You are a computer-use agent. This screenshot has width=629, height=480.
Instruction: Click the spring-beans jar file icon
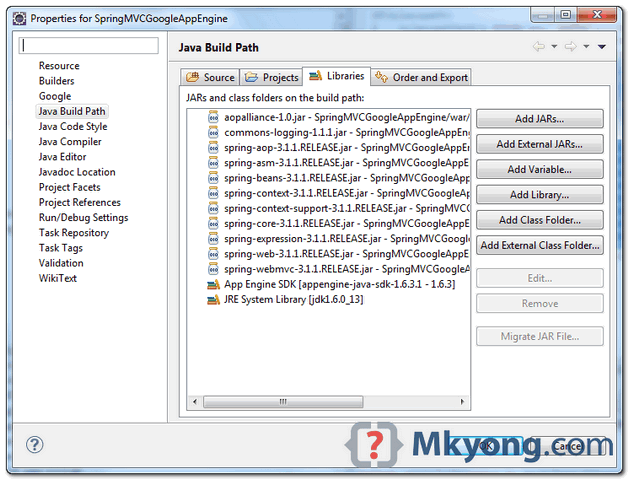click(x=213, y=178)
